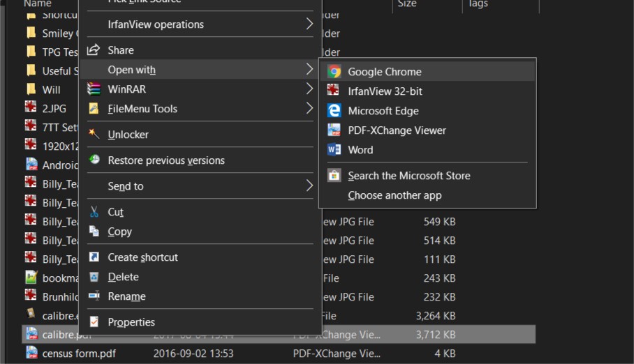
Task: Select Restore previous versions
Action: coord(166,160)
